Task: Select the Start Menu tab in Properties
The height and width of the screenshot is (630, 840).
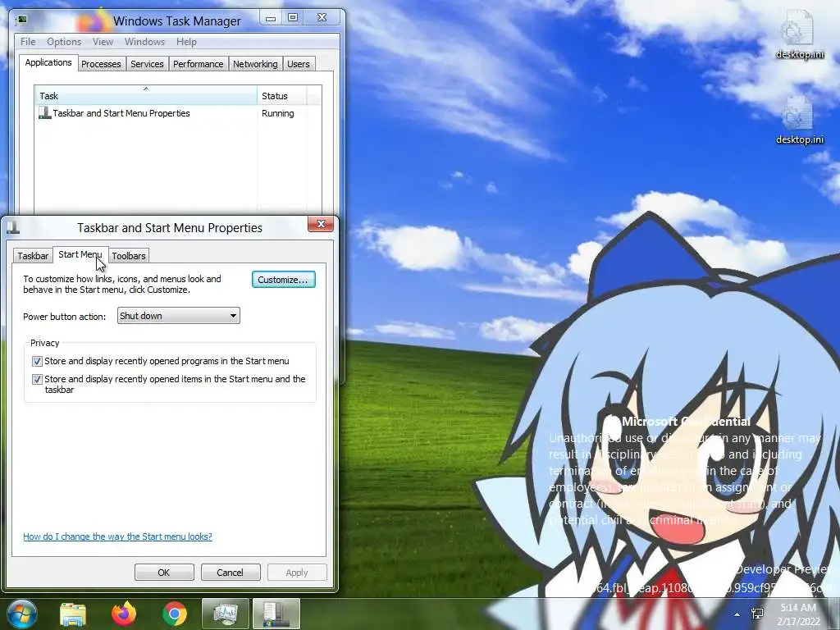Action: [x=80, y=254]
